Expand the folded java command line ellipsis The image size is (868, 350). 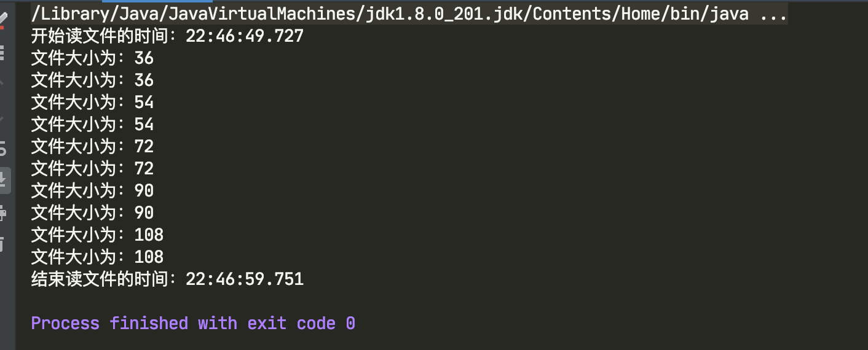(773, 14)
